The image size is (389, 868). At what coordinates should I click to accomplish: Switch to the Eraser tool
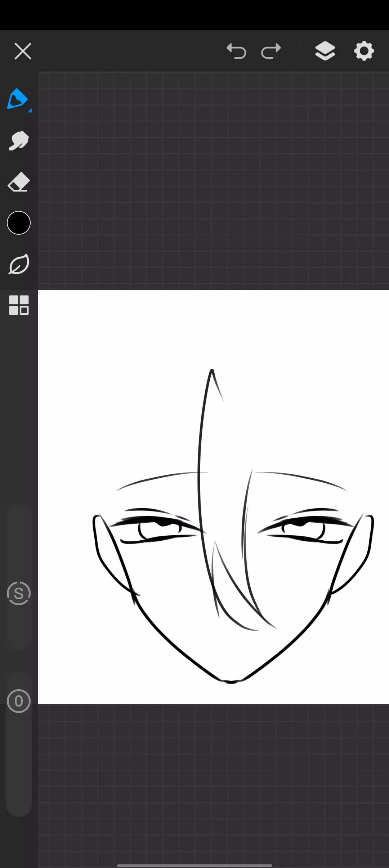tap(19, 182)
